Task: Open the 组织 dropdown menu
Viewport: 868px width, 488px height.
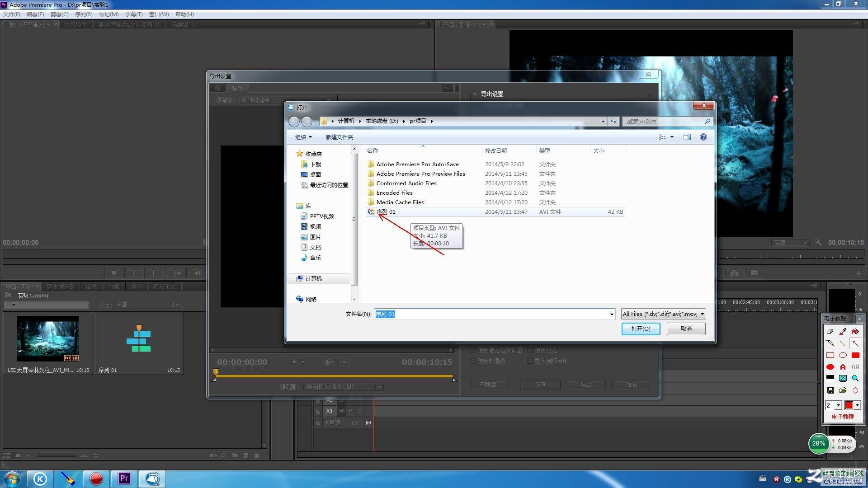Action: point(303,137)
